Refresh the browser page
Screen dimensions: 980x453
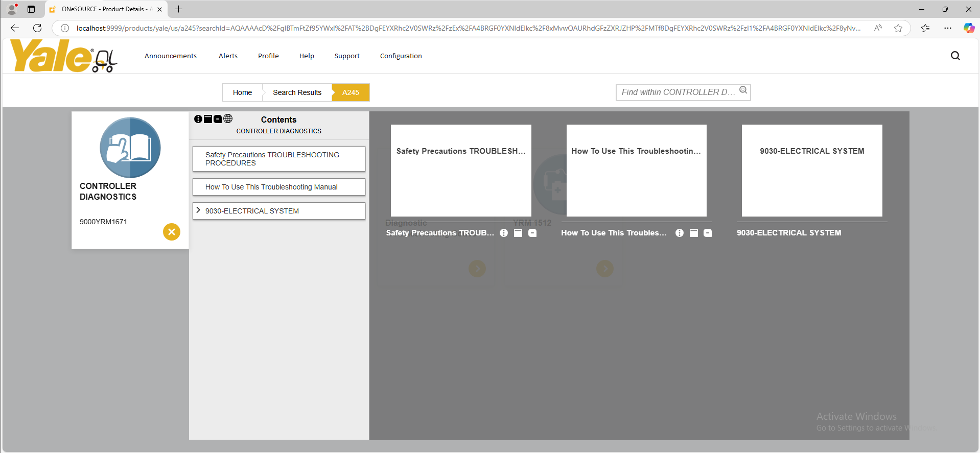[x=37, y=28]
